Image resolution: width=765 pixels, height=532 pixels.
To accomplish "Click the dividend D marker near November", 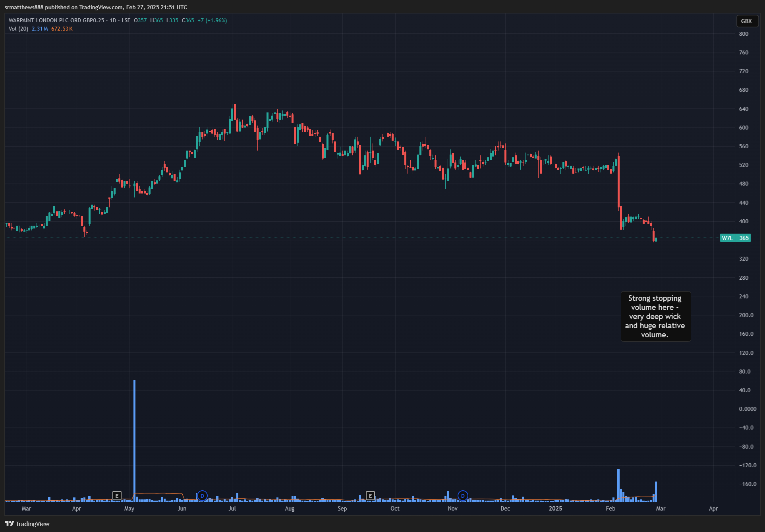I will tap(463, 495).
